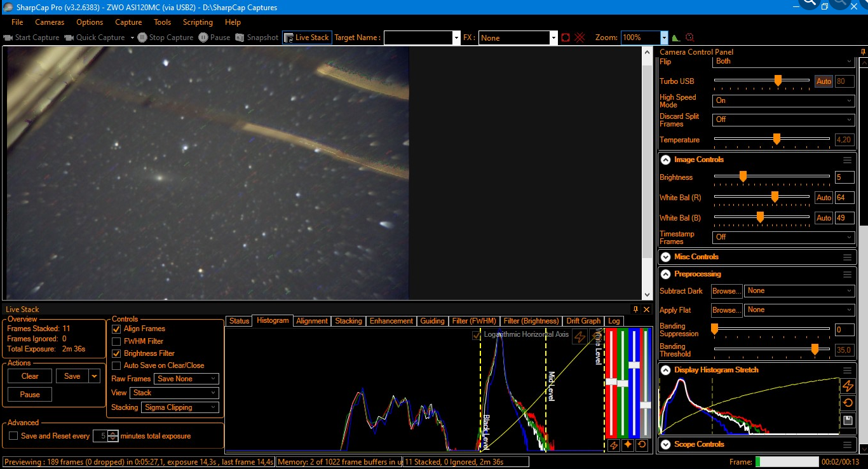This screenshot has width=868, height=469.
Task: Enable the FWHM Filter checkbox
Action: (116, 341)
